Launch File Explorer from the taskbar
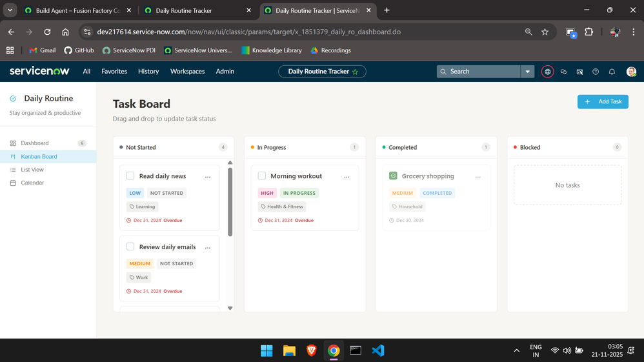 pos(289,350)
